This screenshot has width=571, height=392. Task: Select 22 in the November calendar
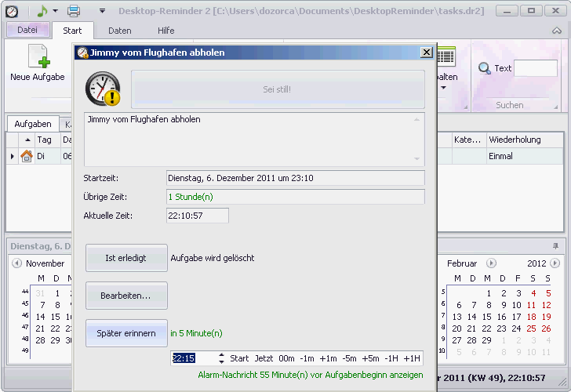[55, 328]
